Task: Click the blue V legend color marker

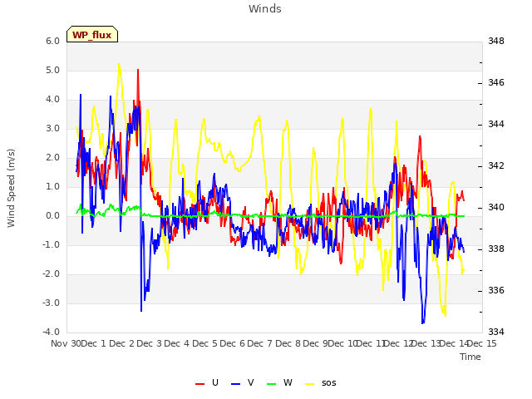Action: (x=235, y=384)
